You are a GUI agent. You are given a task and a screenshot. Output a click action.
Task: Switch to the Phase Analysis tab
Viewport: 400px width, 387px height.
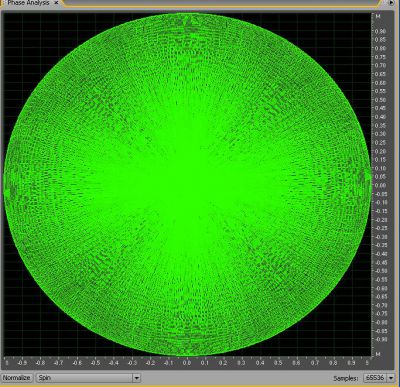[28, 3]
